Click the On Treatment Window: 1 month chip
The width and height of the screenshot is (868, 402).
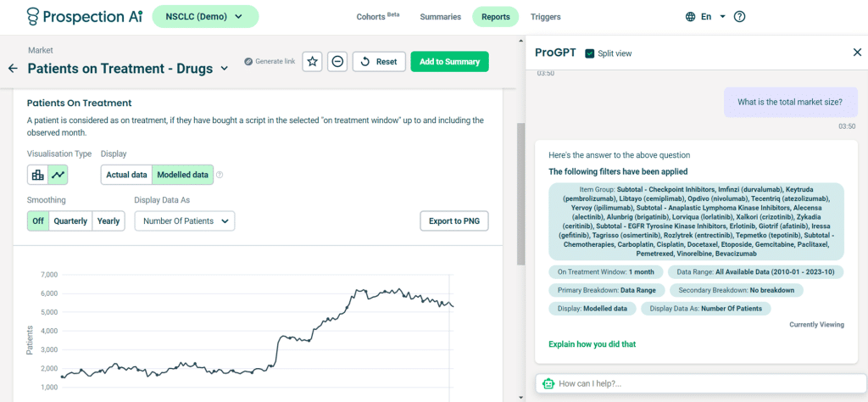pyautogui.click(x=605, y=272)
